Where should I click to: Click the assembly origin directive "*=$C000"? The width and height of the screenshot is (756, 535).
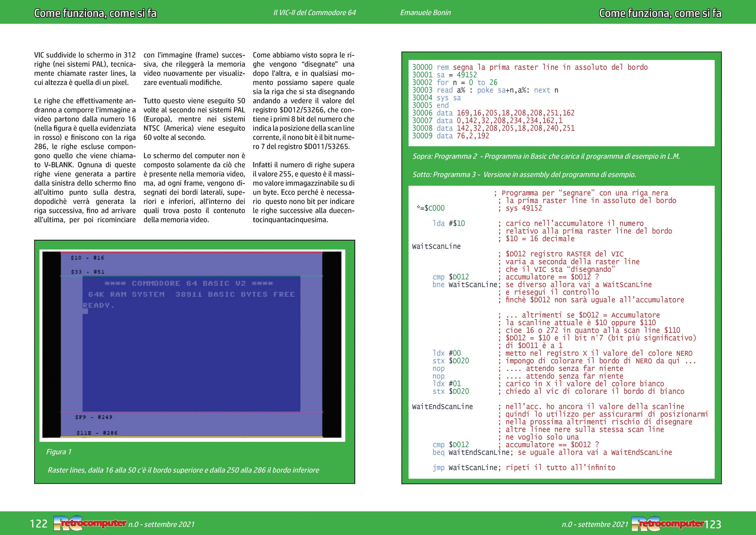pos(430,208)
